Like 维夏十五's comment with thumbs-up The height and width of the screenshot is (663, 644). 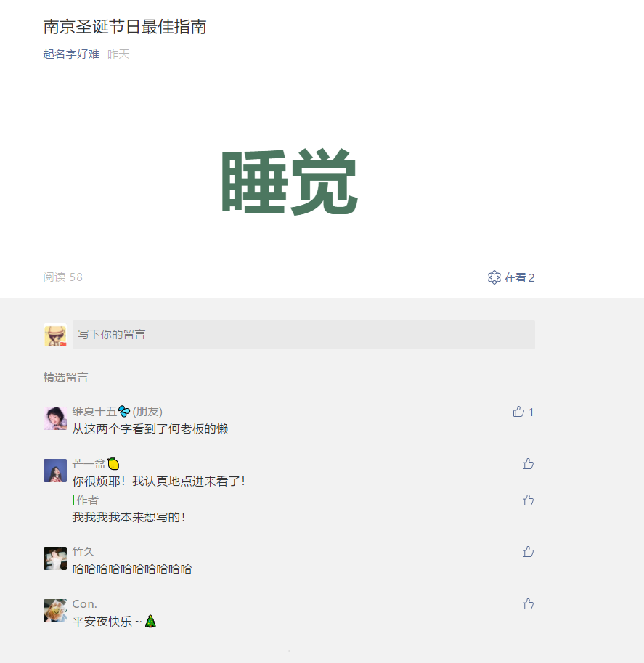click(518, 412)
